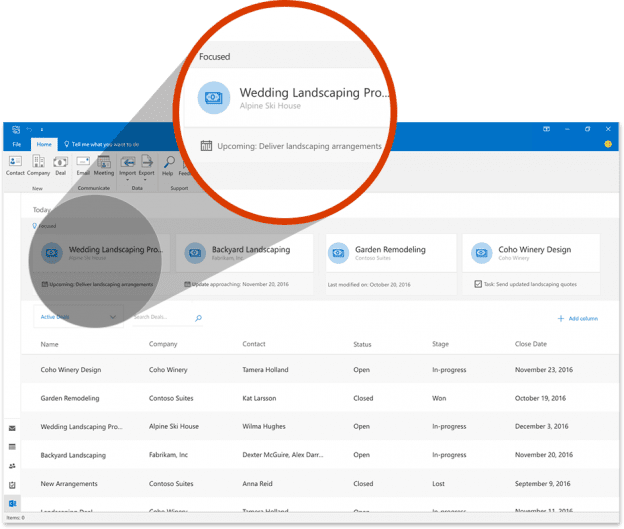Open the Coho Winery Design focused card

(x=531, y=253)
